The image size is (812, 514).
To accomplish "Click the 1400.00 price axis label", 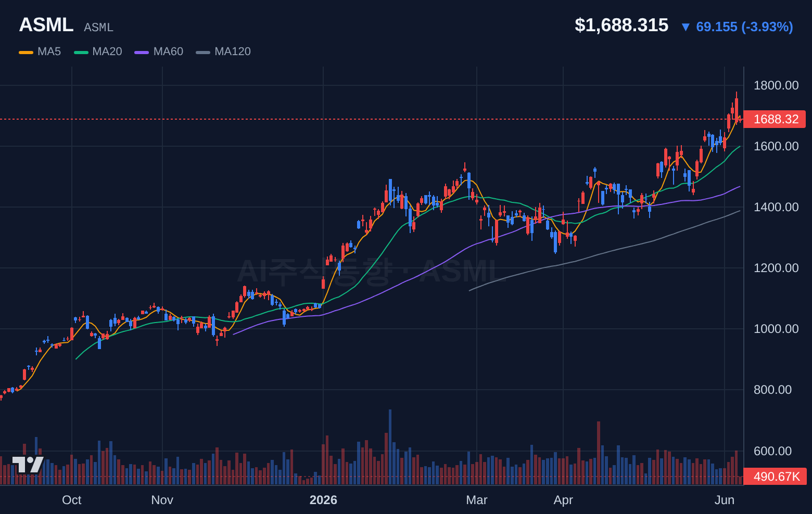I will click(x=776, y=207).
